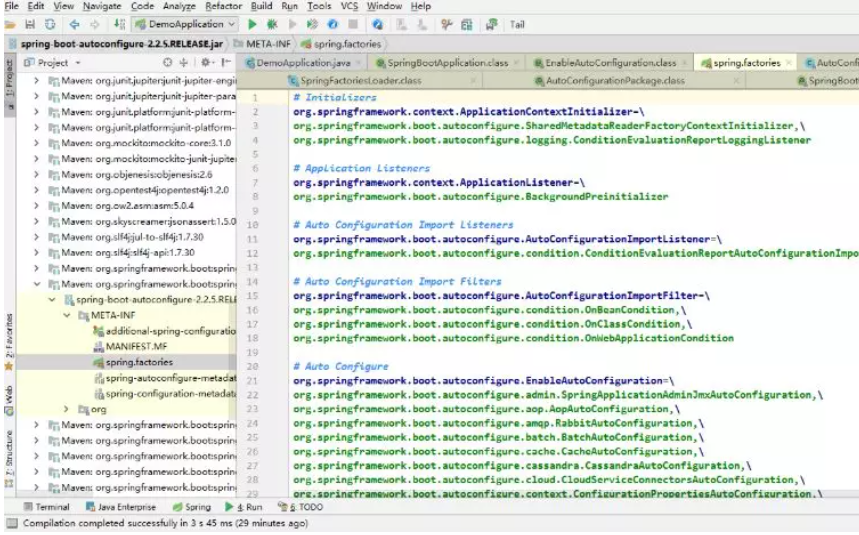859x535 pixels.
Task: Switch to AutoConfigurationPackage.class tab
Action: [x=615, y=81]
